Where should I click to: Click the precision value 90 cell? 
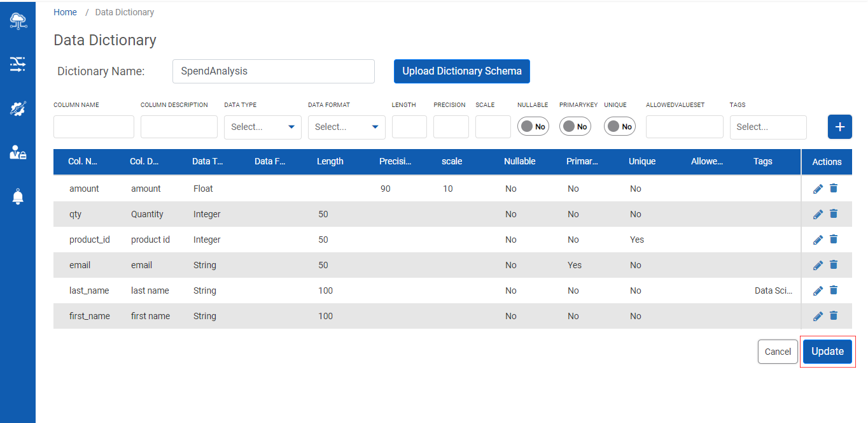pyautogui.click(x=386, y=189)
